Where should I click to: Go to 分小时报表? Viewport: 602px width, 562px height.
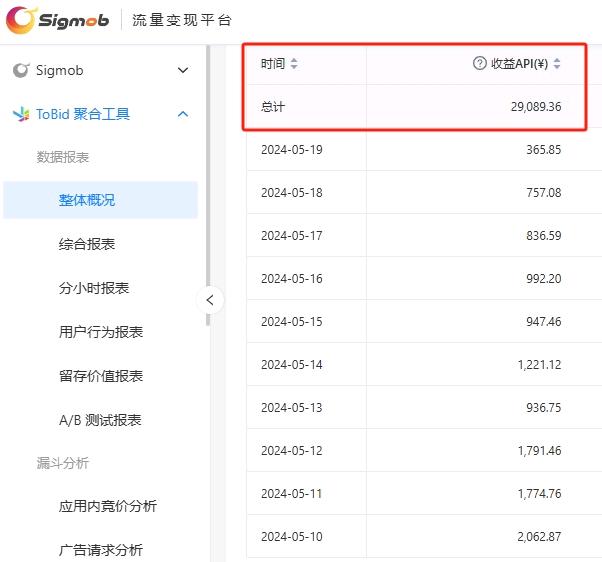point(94,288)
